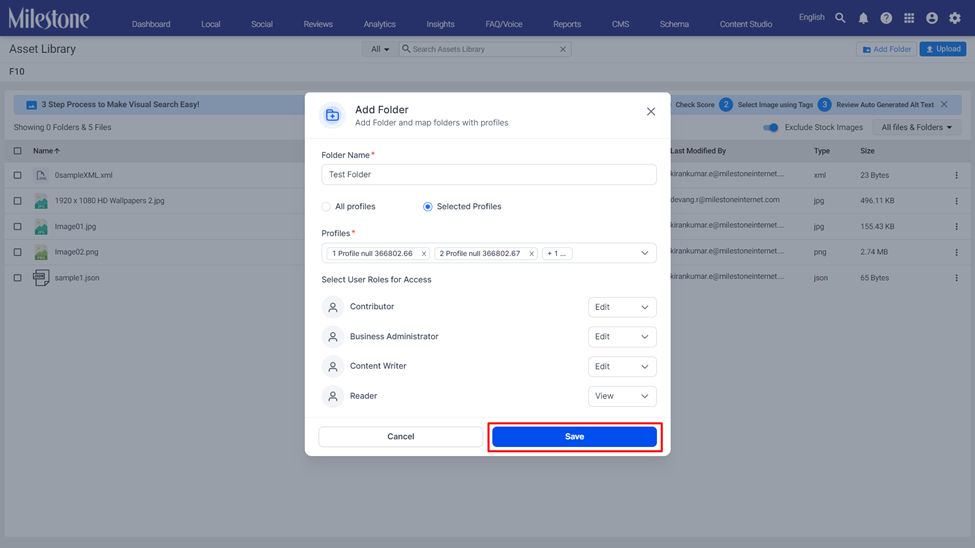Open the Business Administrator access dropdown
Viewport: 975px width, 548px height.
point(622,337)
